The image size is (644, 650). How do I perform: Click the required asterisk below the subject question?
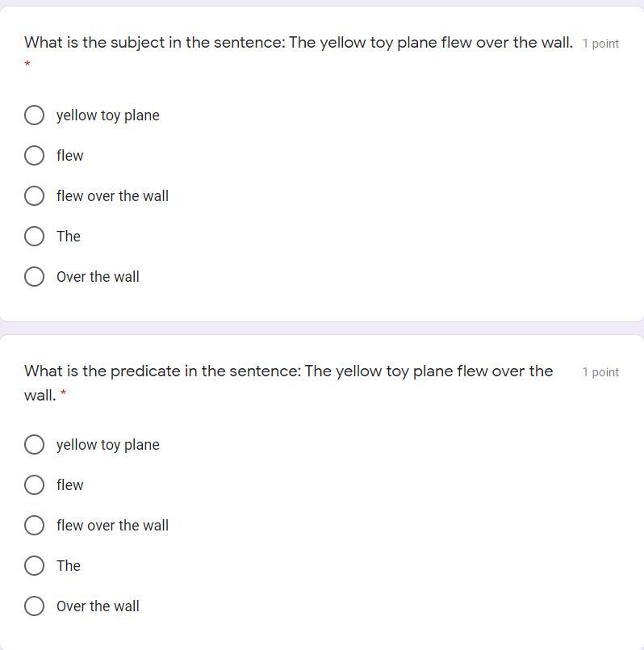coord(27,64)
